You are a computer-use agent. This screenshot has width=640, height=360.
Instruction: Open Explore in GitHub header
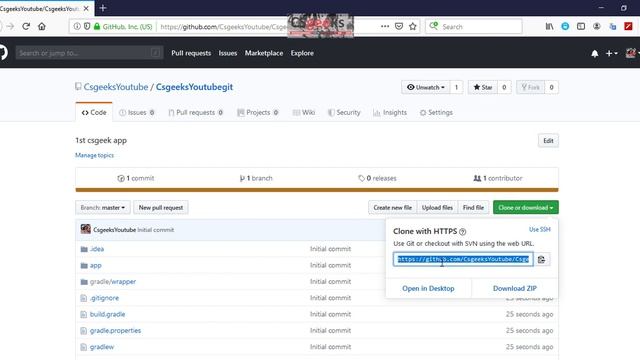point(302,53)
